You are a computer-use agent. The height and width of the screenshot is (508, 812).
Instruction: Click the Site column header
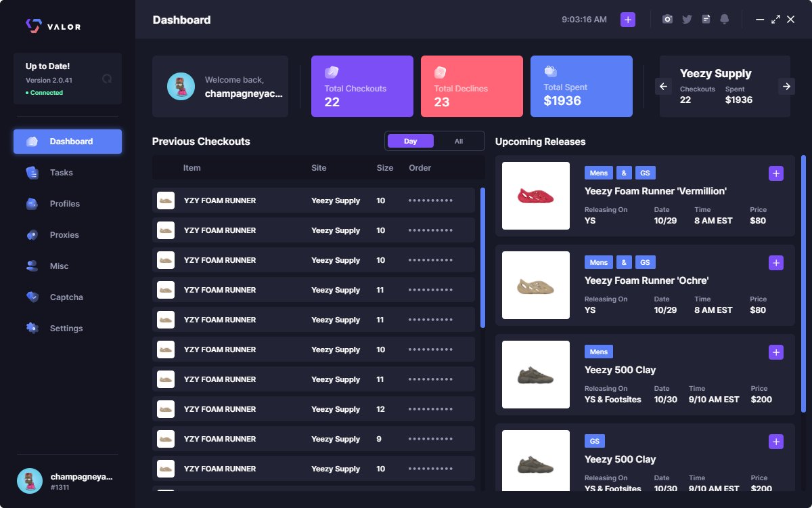coord(319,168)
